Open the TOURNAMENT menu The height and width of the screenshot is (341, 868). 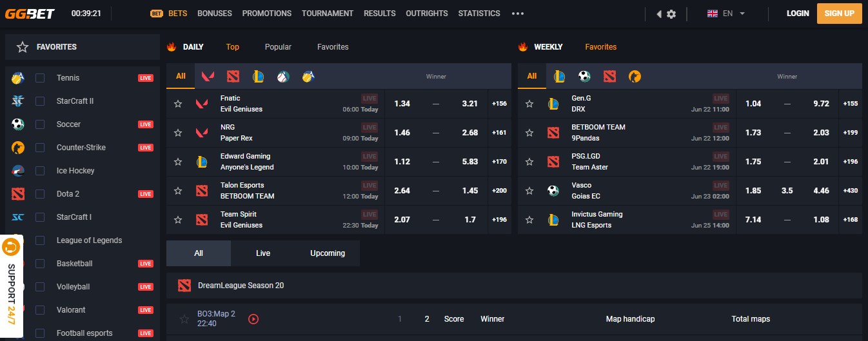tap(328, 14)
